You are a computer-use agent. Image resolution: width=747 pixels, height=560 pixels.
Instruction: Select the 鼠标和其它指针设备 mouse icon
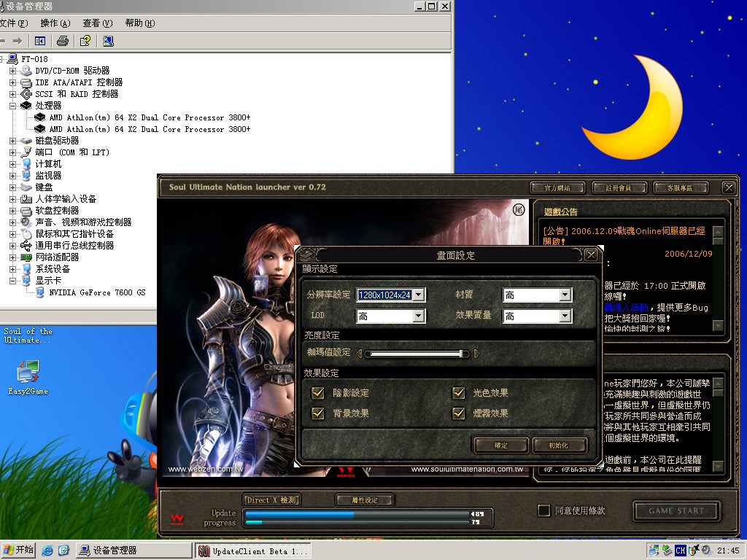coord(26,234)
